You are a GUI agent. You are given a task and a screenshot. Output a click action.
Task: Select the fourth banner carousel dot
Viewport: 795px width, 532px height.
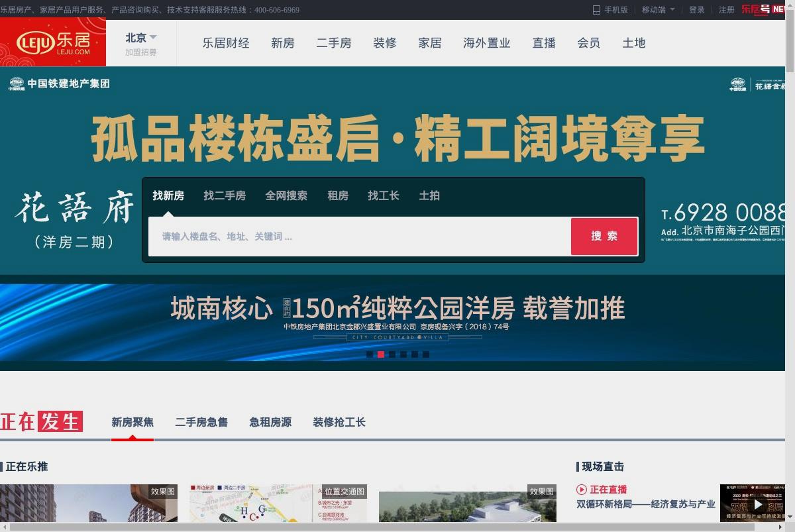pos(403,354)
